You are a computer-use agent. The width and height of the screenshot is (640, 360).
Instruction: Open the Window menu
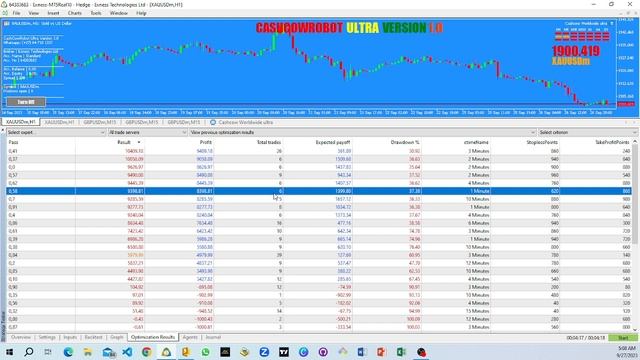[x=118, y=13]
